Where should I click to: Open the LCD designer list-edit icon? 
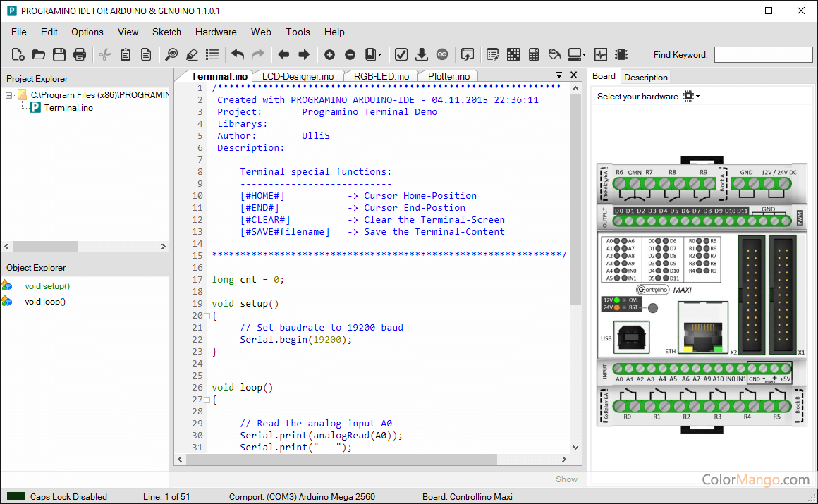[x=492, y=54]
